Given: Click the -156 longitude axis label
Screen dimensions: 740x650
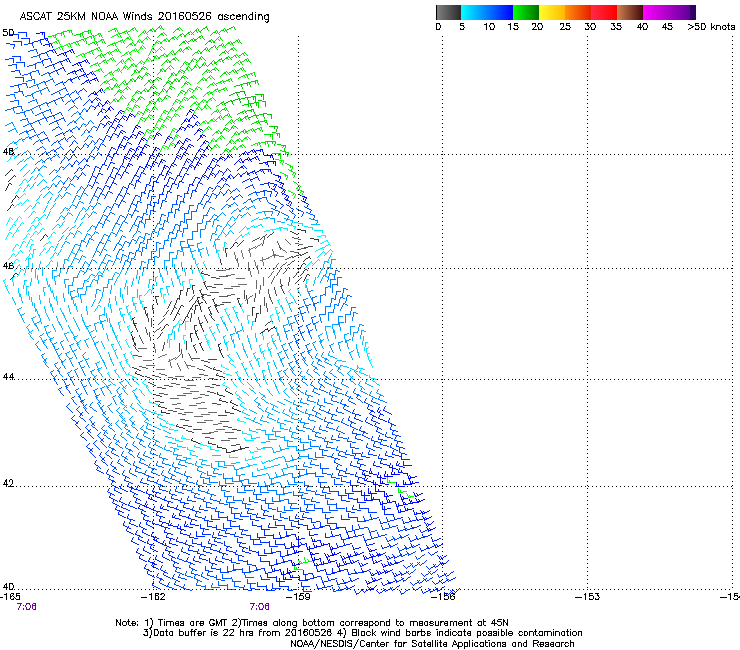Looking at the screenshot, I should 443,597.
